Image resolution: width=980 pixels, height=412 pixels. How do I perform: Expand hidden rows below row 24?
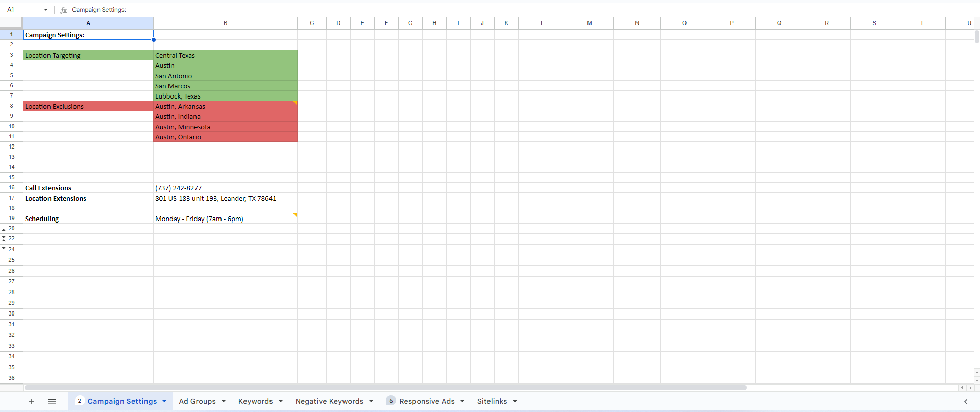4,248
